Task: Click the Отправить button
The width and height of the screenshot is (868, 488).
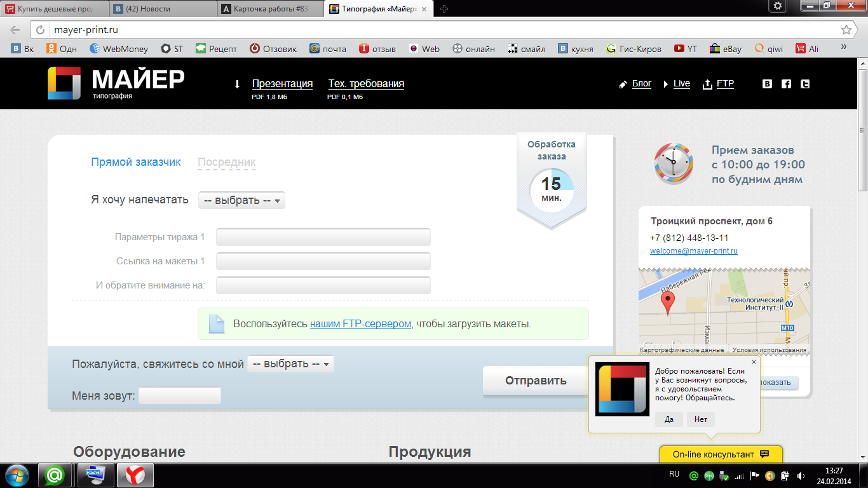Action: pyautogui.click(x=536, y=381)
